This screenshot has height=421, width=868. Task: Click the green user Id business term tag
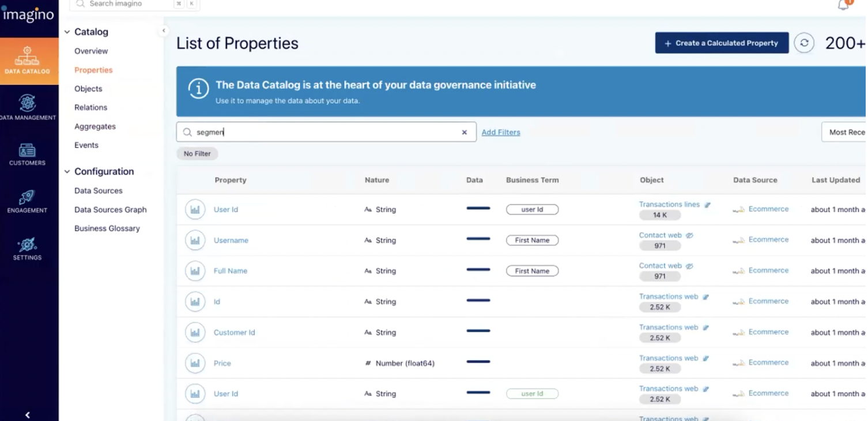click(x=532, y=394)
